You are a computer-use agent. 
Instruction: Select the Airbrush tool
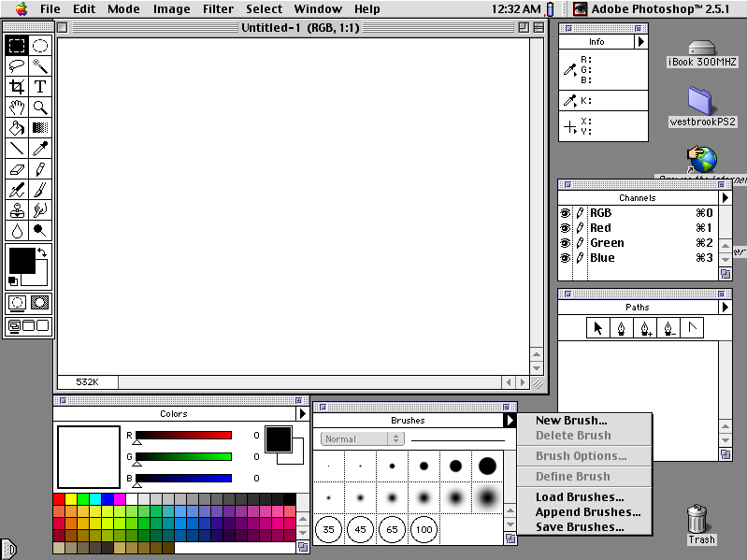pyautogui.click(x=17, y=190)
